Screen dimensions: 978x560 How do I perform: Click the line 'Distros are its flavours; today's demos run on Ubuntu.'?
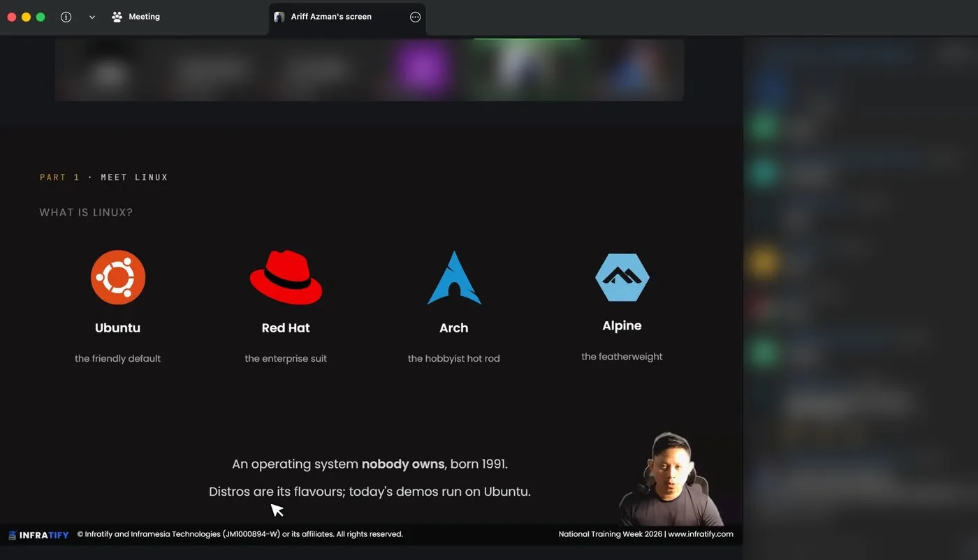[x=370, y=492]
